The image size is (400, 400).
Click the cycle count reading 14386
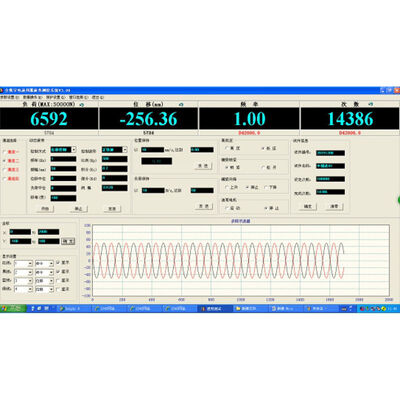[x=350, y=119]
